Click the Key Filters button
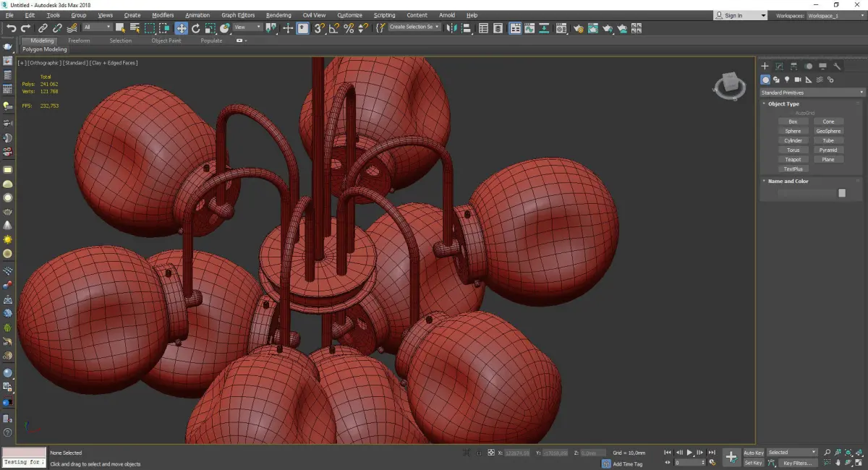 click(x=796, y=463)
